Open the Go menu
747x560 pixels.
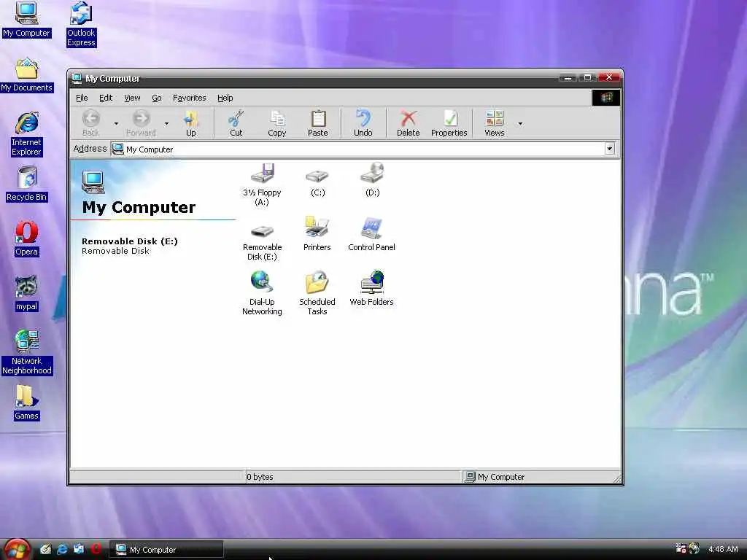[157, 98]
